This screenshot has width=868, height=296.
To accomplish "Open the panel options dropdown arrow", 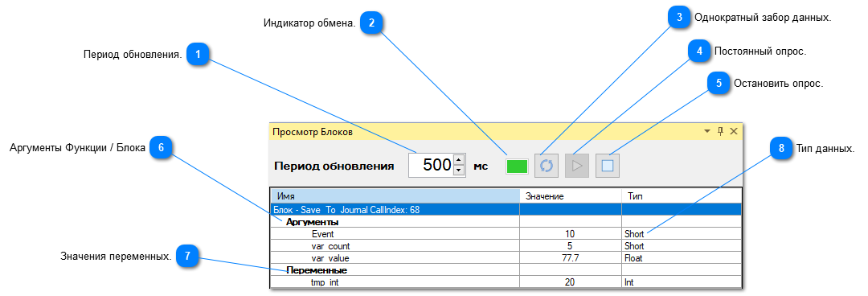I will (x=707, y=131).
